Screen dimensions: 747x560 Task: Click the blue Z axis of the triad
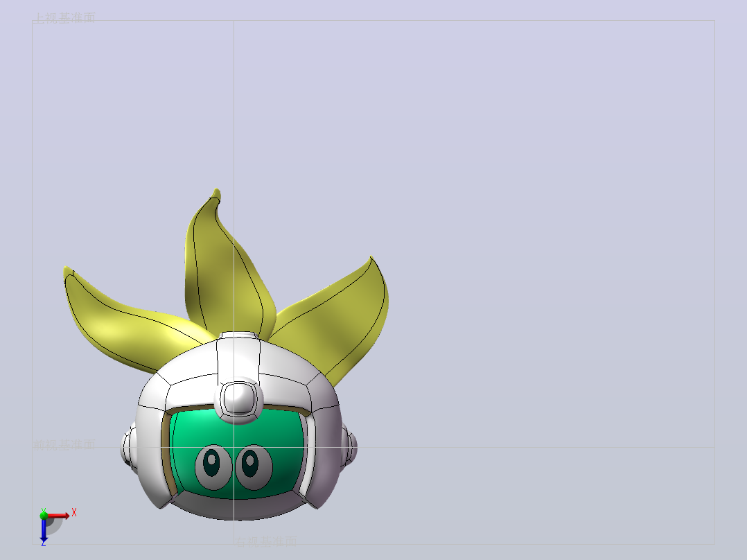(44, 531)
